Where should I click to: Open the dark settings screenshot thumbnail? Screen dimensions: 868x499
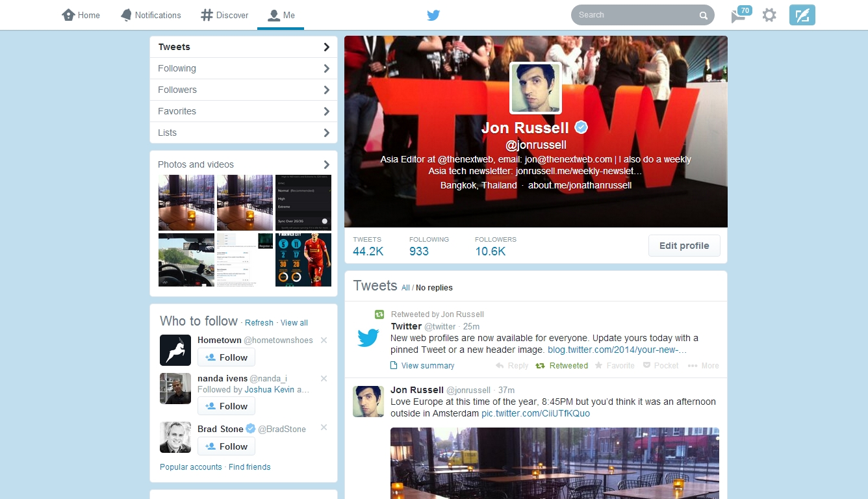[303, 203]
